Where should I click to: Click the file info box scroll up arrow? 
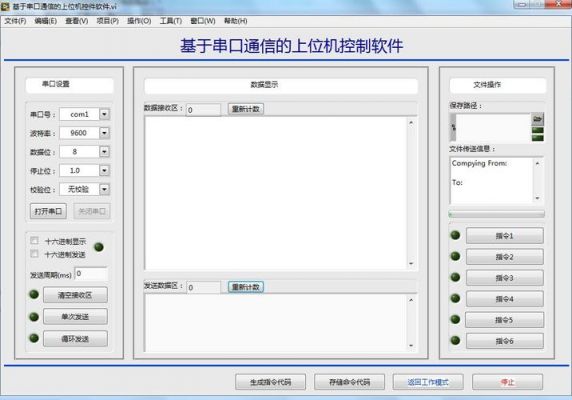click(x=537, y=163)
